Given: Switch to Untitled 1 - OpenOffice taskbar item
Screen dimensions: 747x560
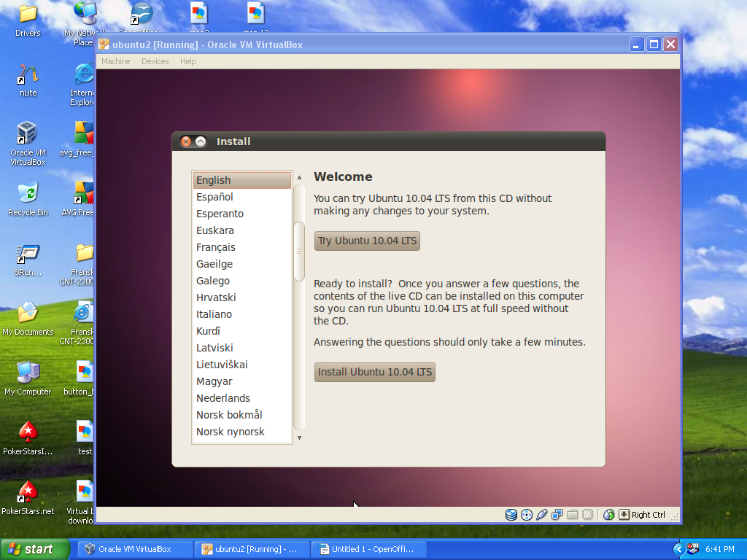Looking at the screenshot, I should pos(368,549).
